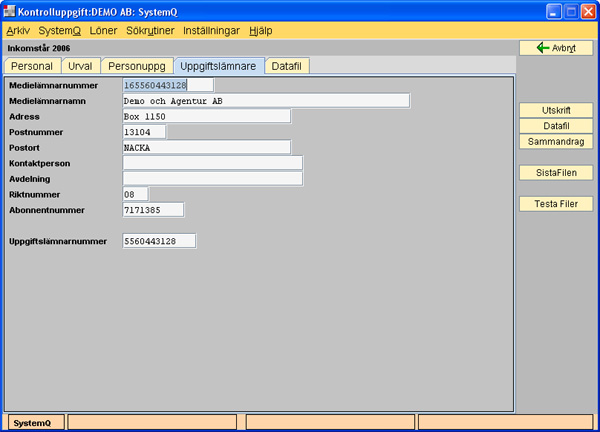Open the Sökrutiner menu
The height and width of the screenshot is (432, 600).
[x=151, y=31]
